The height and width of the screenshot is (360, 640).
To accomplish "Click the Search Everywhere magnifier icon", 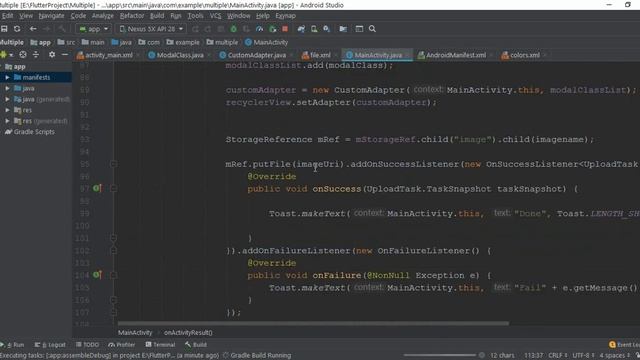I will [x=372, y=29].
